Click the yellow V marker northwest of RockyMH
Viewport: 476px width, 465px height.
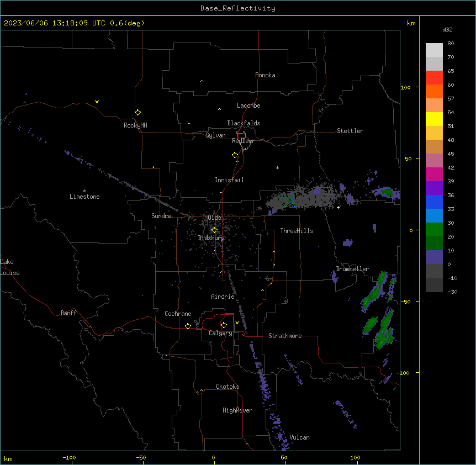97,102
